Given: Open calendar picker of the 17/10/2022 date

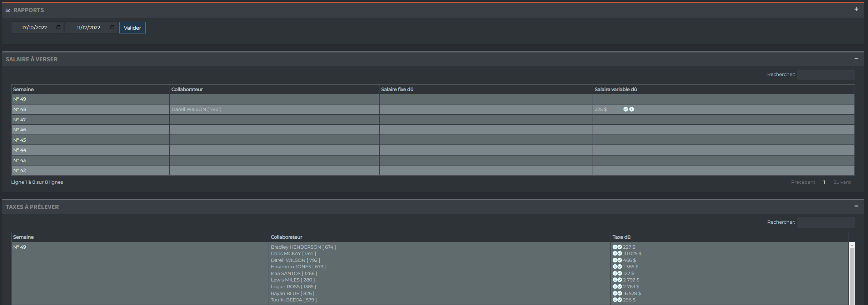Looking at the screenshot, I should pos(58,27).
